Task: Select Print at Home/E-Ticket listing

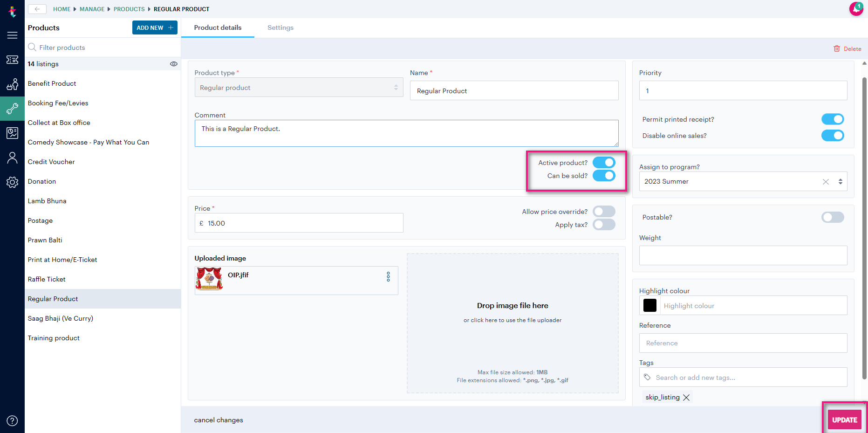Action: click(x=103, y=260)
